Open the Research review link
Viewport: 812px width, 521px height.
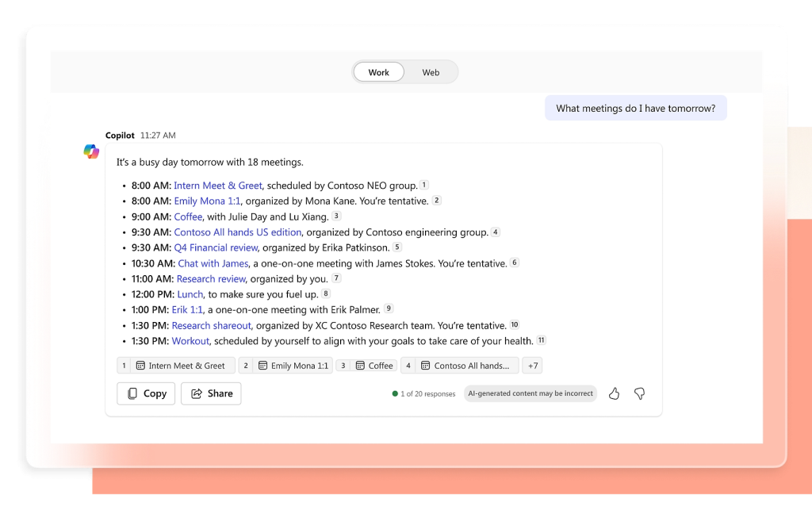pyautogui.click(x=211, y=278)
